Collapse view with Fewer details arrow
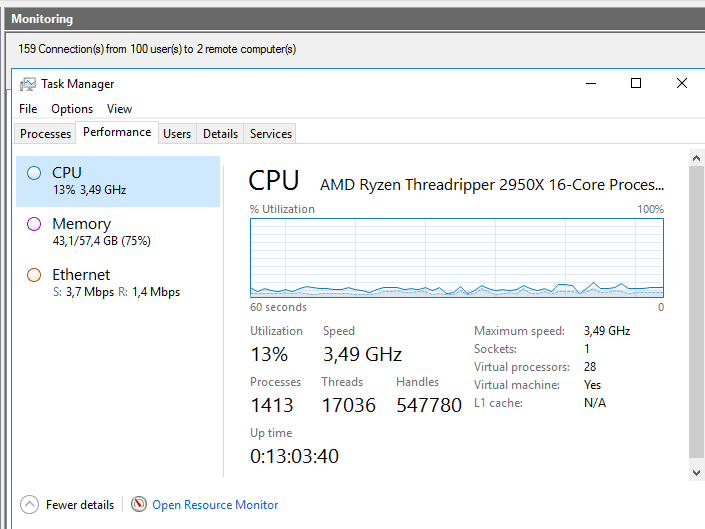 (30, 505)
